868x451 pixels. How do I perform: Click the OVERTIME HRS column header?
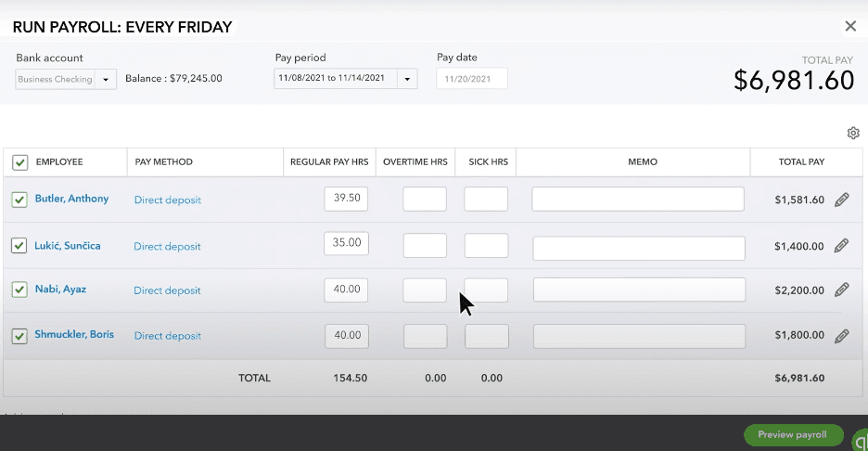415,161
